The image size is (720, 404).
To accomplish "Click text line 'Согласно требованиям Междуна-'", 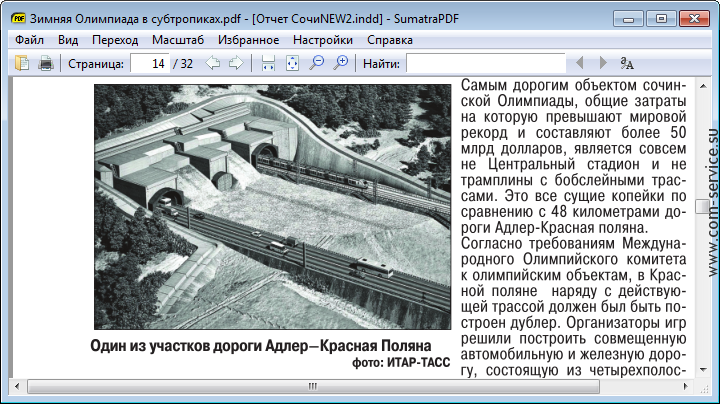I will tap(574, 243).
